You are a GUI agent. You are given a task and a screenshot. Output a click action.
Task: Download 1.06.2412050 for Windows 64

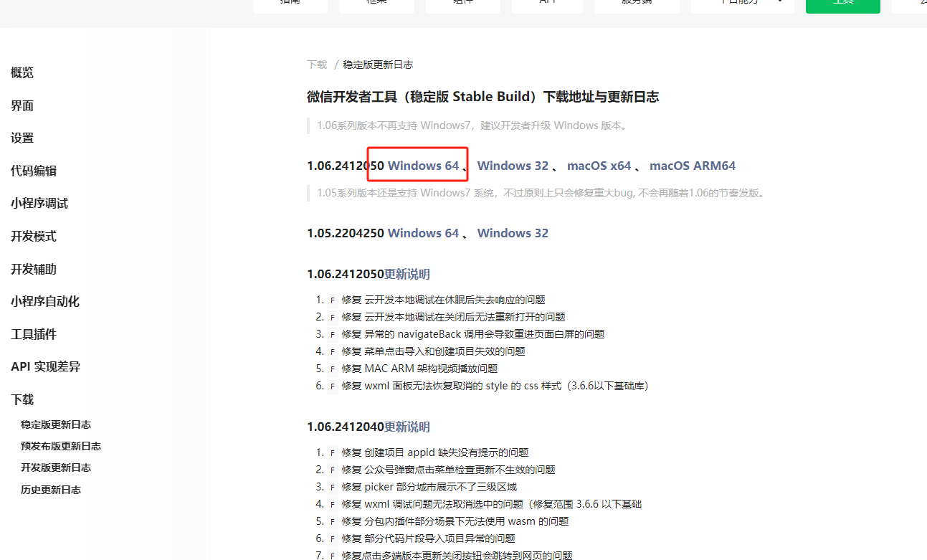(x=423, y=166)
